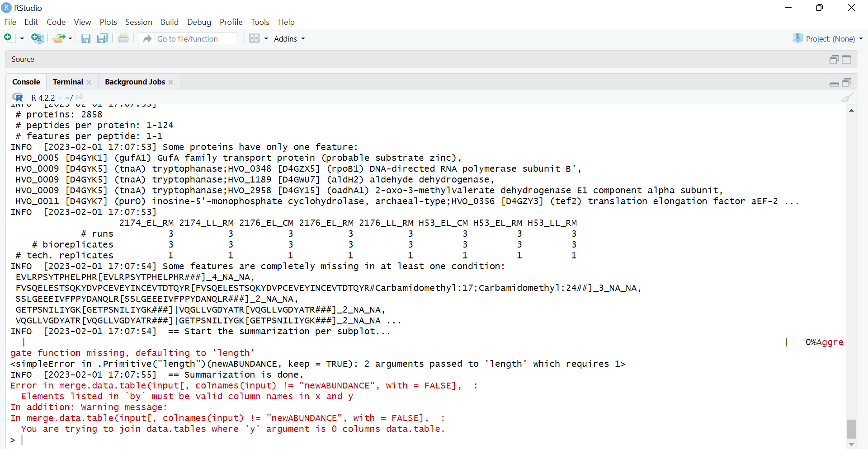
Task: Open the Project: (None) selector
Action: pos(827,38)
